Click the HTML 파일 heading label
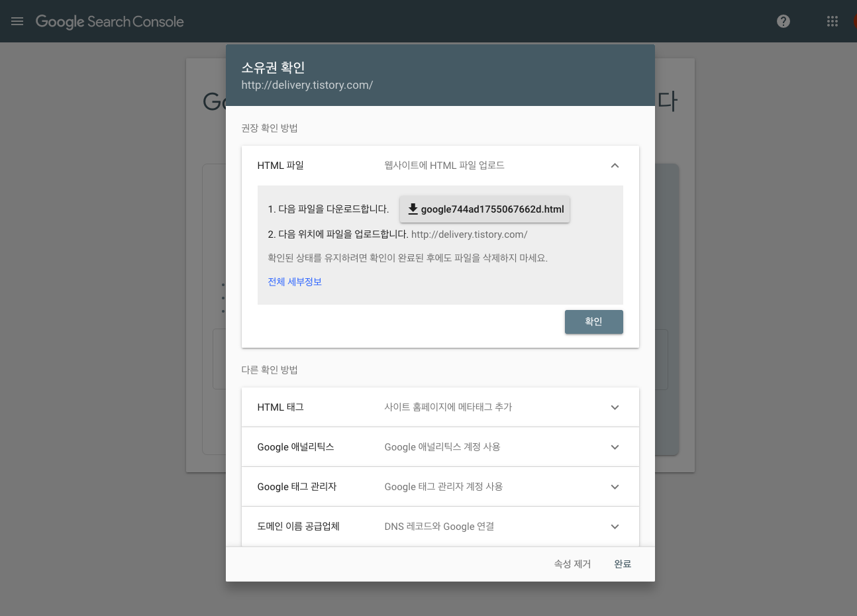Image resolution: width=857 pixels, height=616 pixels. tap(280, 166)
